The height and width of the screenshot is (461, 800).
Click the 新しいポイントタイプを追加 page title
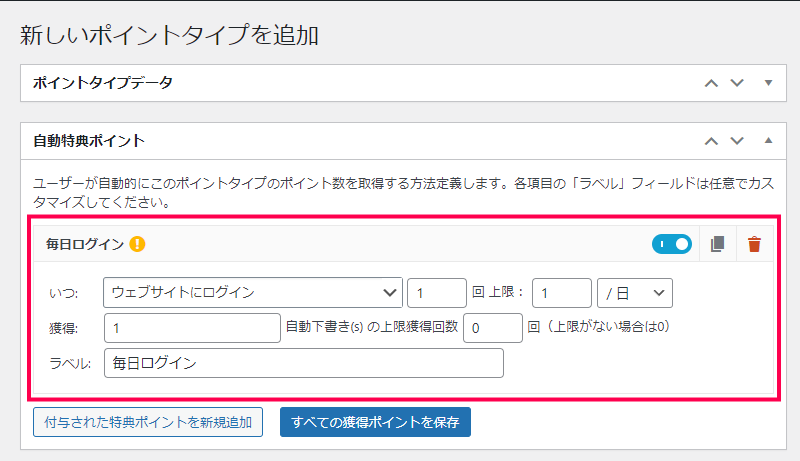coord(169,35)
